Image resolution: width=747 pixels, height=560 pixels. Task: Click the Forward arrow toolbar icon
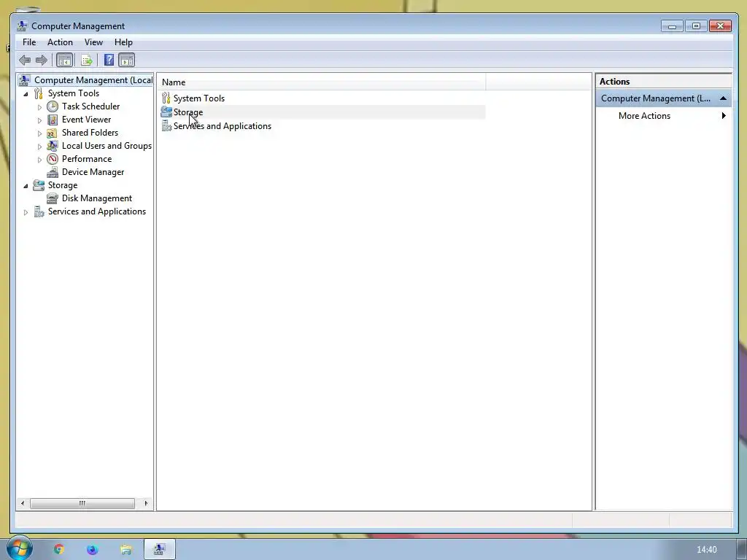pyautogui.click(x=42, y=60)
